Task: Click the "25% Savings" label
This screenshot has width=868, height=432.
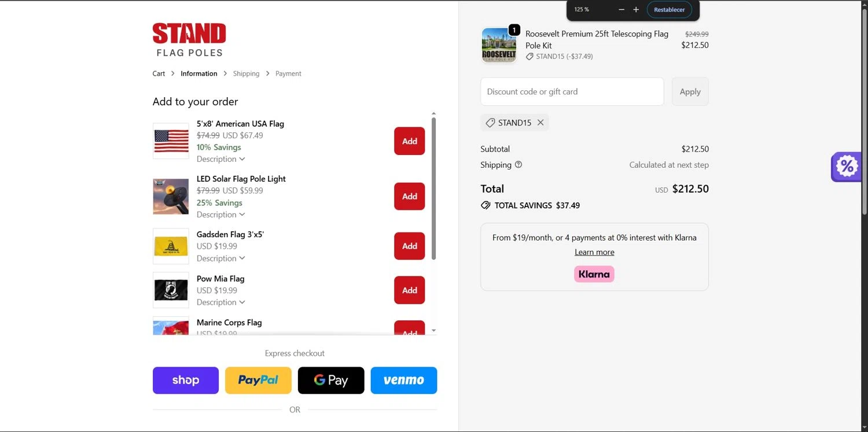Action: click(219, 203)
